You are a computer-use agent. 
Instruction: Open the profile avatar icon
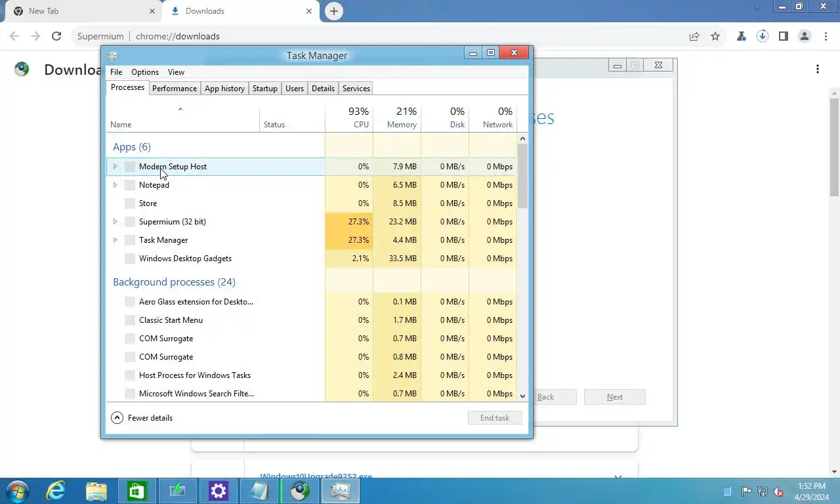(804, 36)
